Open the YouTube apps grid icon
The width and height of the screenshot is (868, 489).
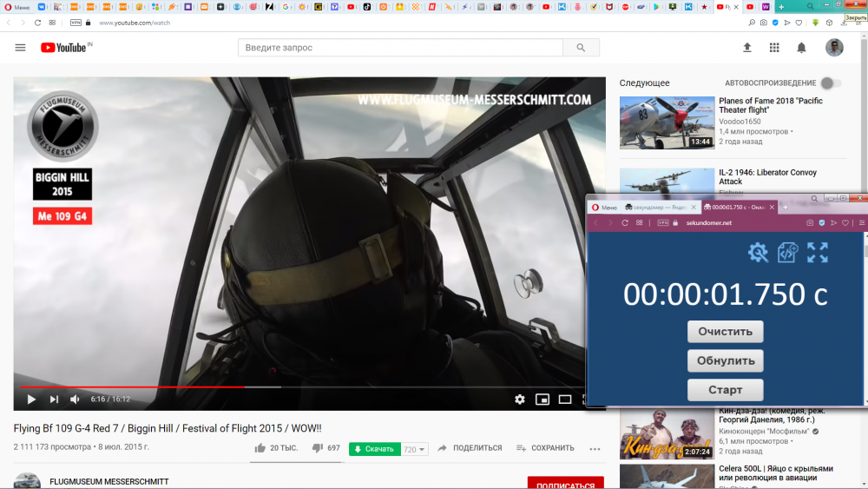click(x=774, y=48)
